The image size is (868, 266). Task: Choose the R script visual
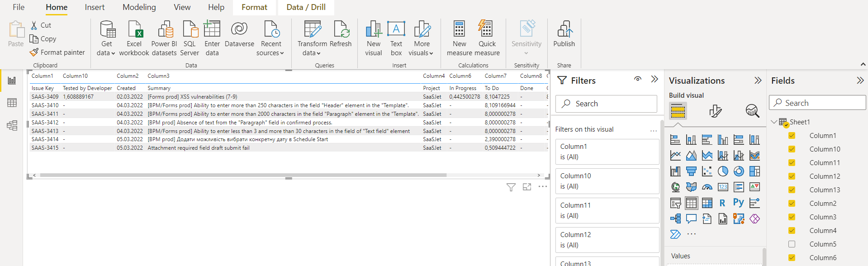pyautogui.click(x=723, y=203)
